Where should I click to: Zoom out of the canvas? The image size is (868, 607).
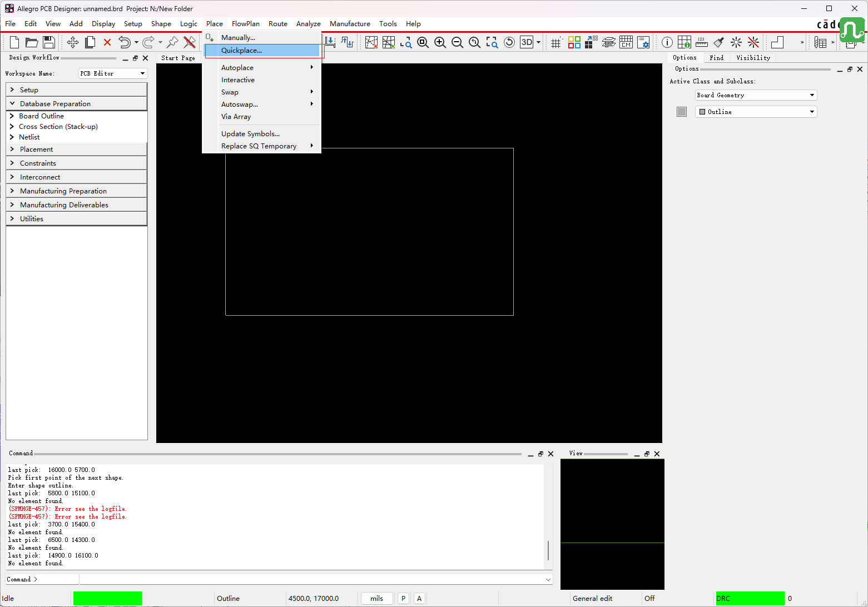coord(458,42)
